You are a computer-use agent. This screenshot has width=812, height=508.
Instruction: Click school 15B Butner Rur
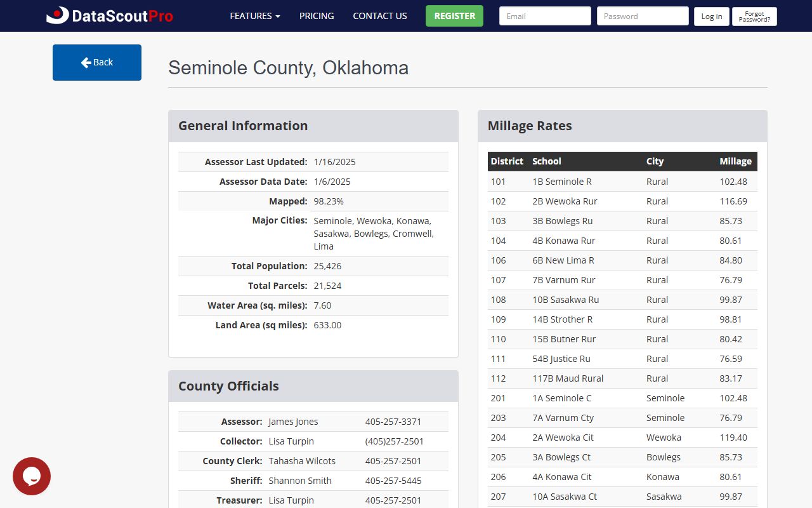pyautogui.click(x=564, y=339)
